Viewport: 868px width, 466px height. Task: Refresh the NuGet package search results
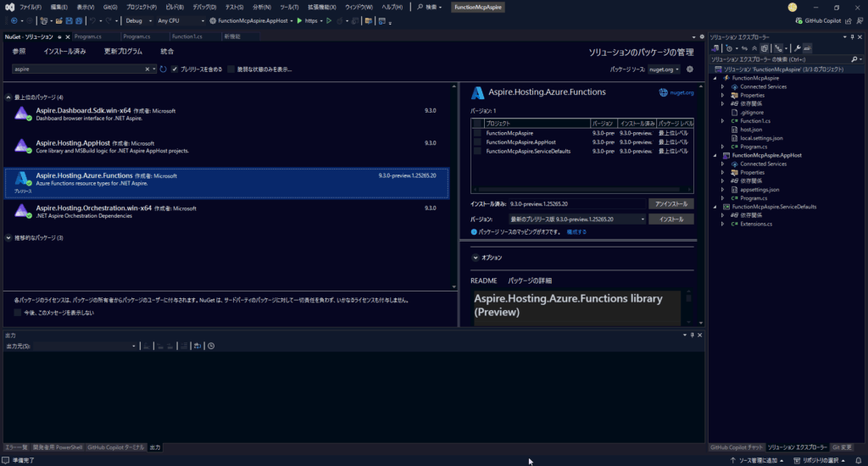coord(164,69)
